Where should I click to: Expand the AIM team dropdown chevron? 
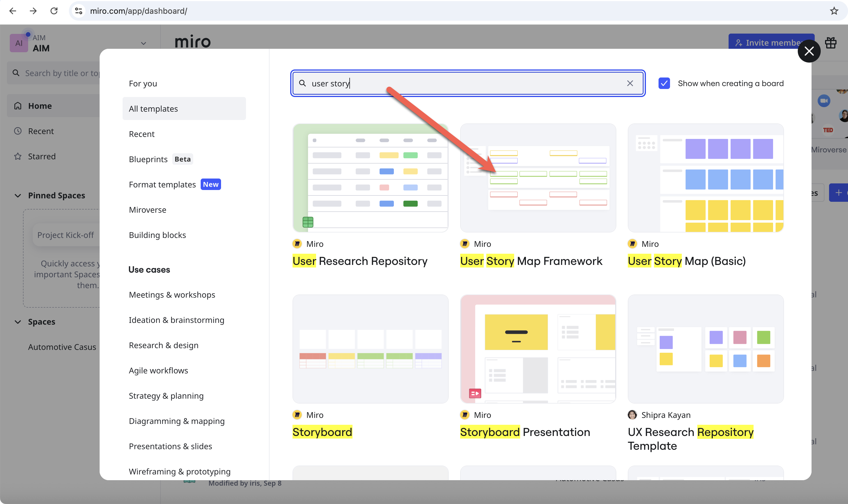tap(143, 43)
